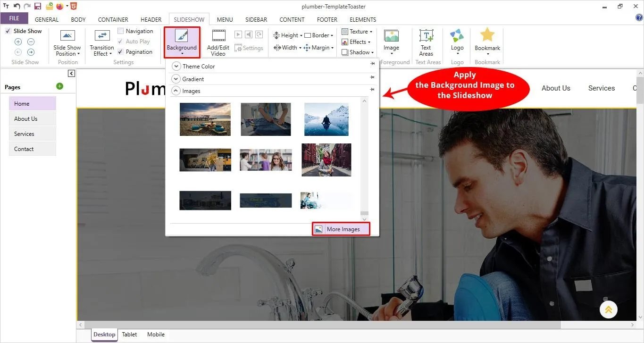Click the Text Areas icon
644x343 pixels.
point(426,36)
